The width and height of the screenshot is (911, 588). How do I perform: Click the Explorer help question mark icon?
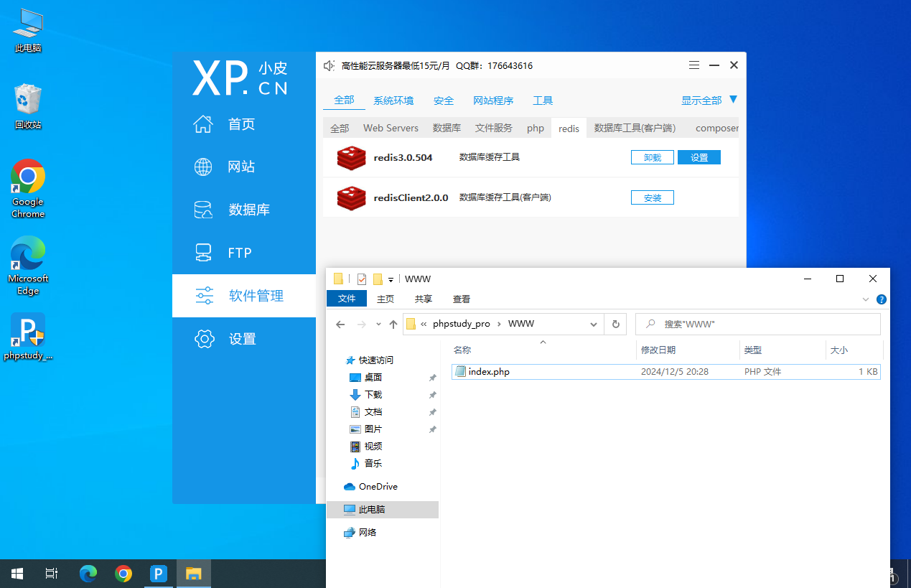pyautogui.click(x=882, y=299)
